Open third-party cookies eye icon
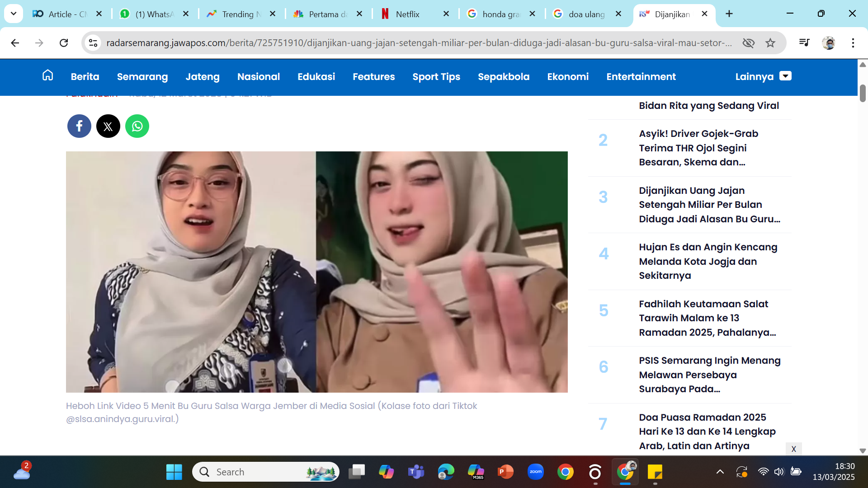 click(x=749, y=43)
